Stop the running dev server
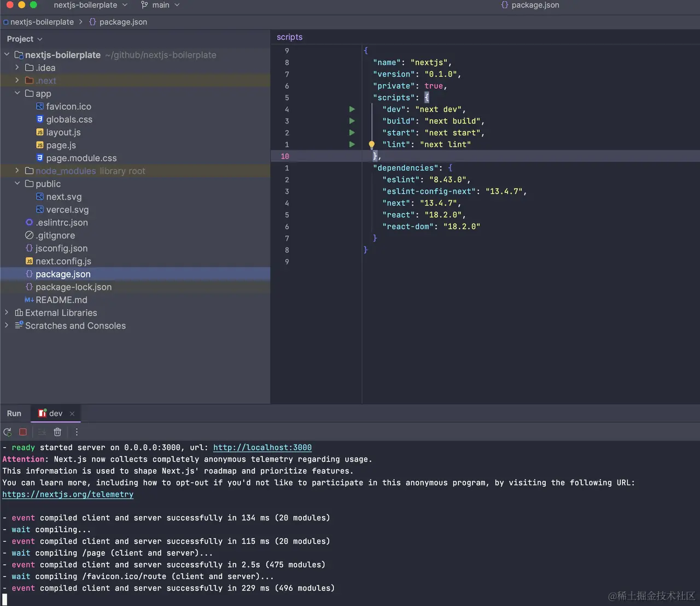This screenshot has height=606, width=700. (23, 432)
